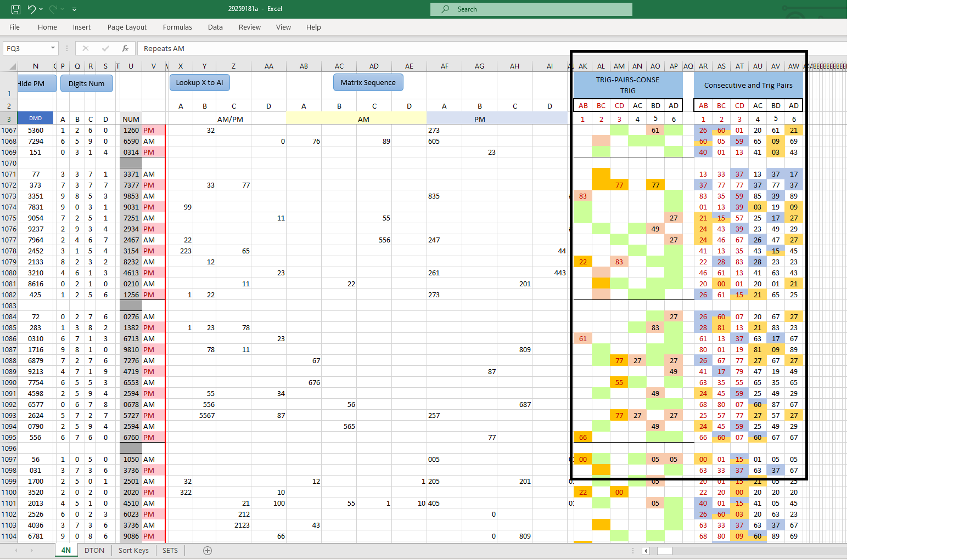The height and width of the screenshot is (560, 970).
Task: Open the Data ribbon tab
Action: pos(215,27)
